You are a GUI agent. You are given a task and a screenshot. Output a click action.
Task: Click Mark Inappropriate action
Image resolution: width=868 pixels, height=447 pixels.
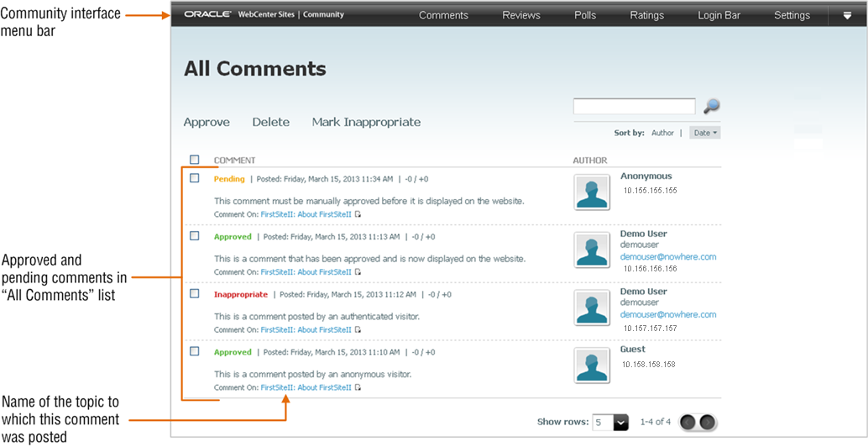click(367, 123)
